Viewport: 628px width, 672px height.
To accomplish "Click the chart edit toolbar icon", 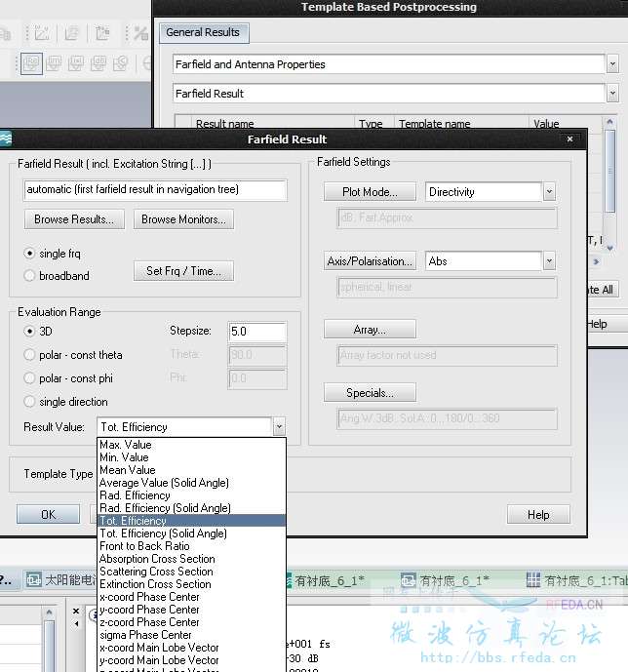I will click(42, 33).
